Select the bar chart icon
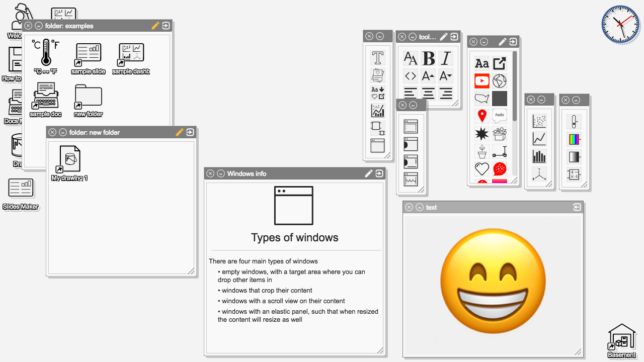The image size is (644, 362). pos(539,156)
